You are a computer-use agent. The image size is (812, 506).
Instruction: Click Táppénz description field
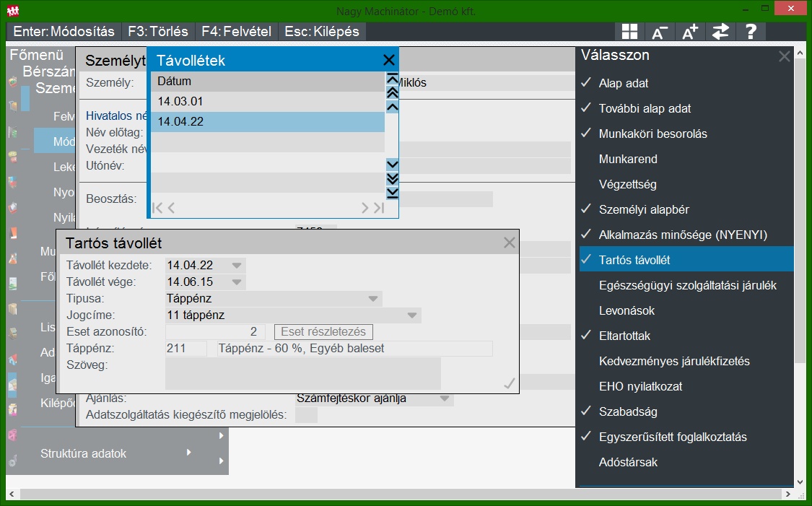point(354,349)
